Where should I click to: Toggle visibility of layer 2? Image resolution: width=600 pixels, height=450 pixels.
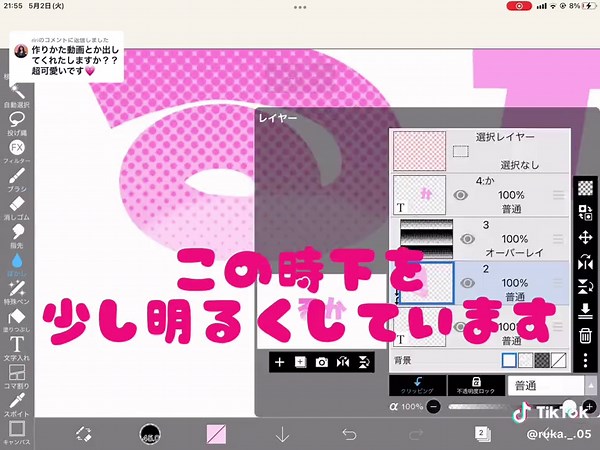pyautogui.click(x=467, y=283)
